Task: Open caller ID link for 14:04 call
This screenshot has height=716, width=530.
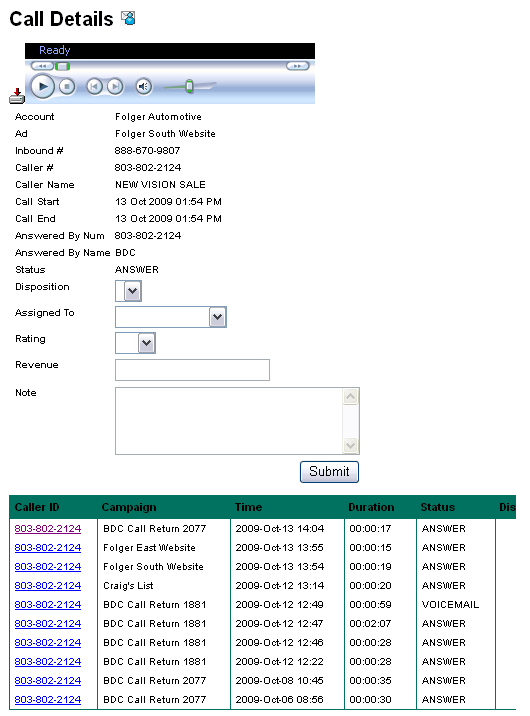Action: [48, 529]
